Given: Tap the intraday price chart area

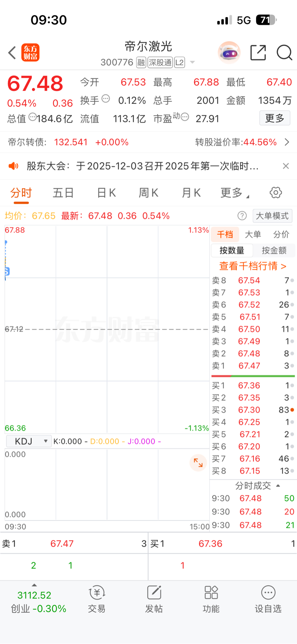Looking at the screenshot, I should click(x=107, y=329).
